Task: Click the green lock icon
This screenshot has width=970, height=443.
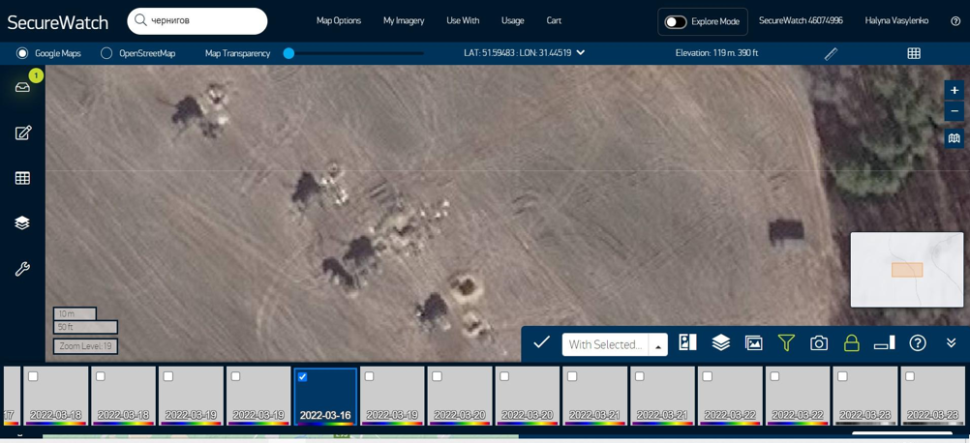Action: pyautogui.click(x=851, y=343)
